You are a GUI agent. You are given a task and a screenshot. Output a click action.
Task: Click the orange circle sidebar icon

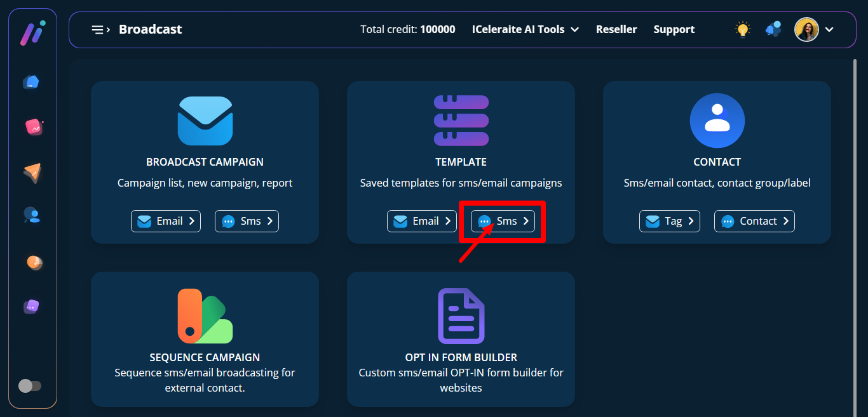tap(34, 262)
